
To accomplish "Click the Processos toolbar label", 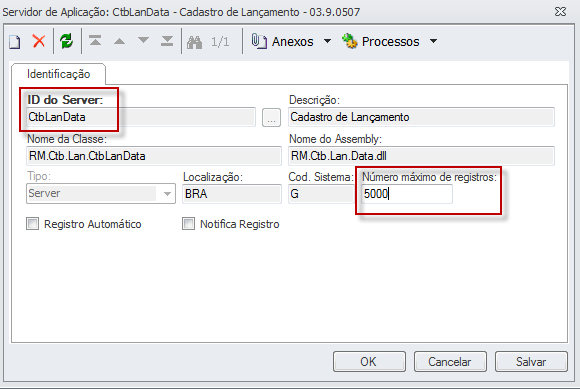I will (390, 41).
